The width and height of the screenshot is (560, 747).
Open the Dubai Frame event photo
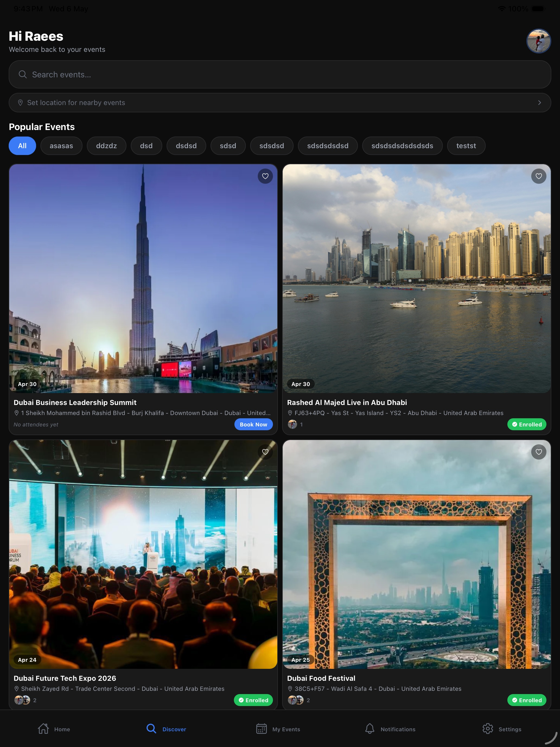point(416,555)
